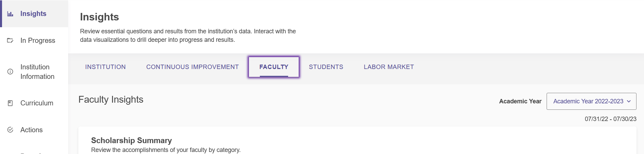This screenshot has width=644, height=154.
Task: Open the Academic Year 2022-2023 dropdown
Action: click(591, 101)
